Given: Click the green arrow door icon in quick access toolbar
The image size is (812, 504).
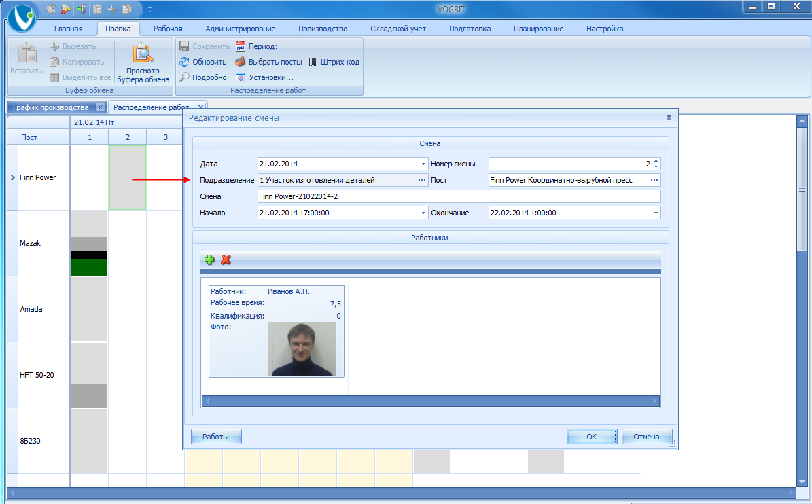Looking at the screenshot, I should [82, 9].
